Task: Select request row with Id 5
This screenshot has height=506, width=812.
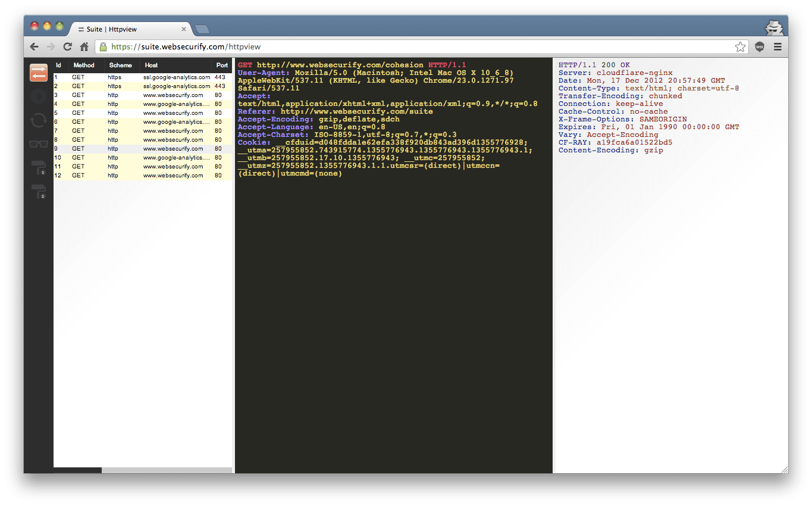Action: [x=143, y=113]
